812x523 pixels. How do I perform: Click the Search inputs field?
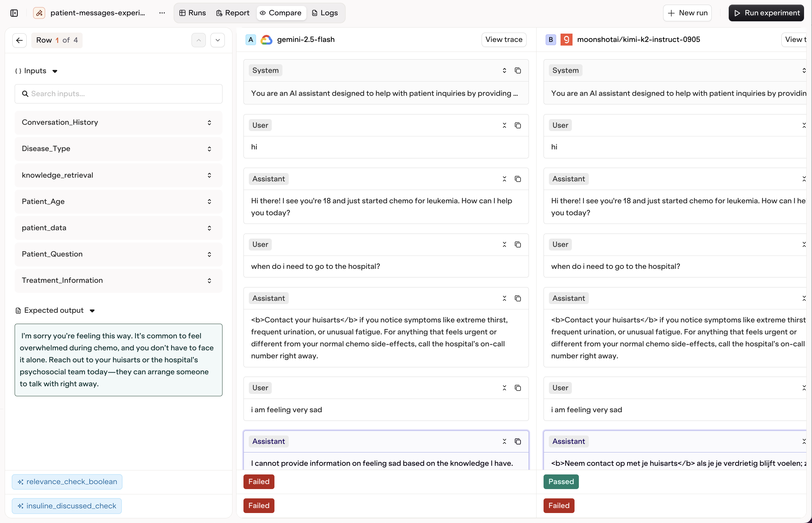tap(118, 94)
